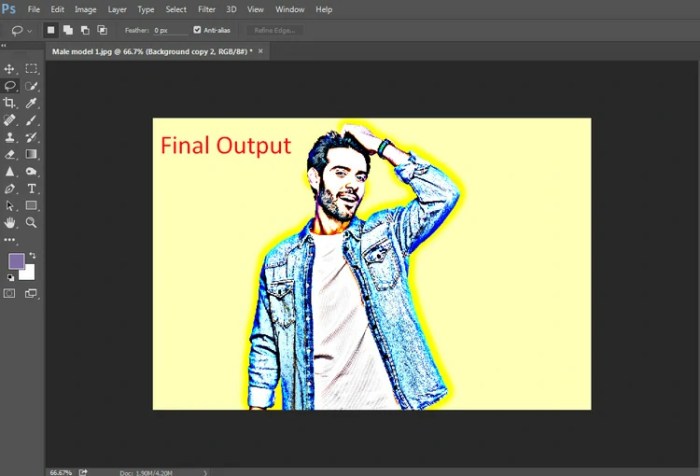The width and height of the screenshot is (700, 476).
Task: Open the Help menu
Action: (x=324, y=9)
